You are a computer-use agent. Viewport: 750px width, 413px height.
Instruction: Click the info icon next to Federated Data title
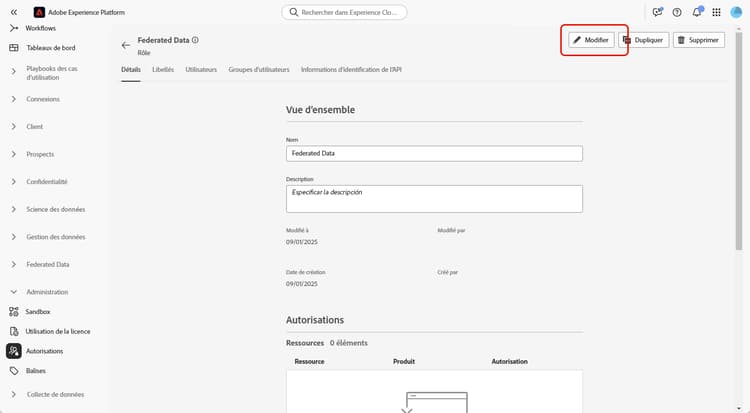click(x=195, y=40)
